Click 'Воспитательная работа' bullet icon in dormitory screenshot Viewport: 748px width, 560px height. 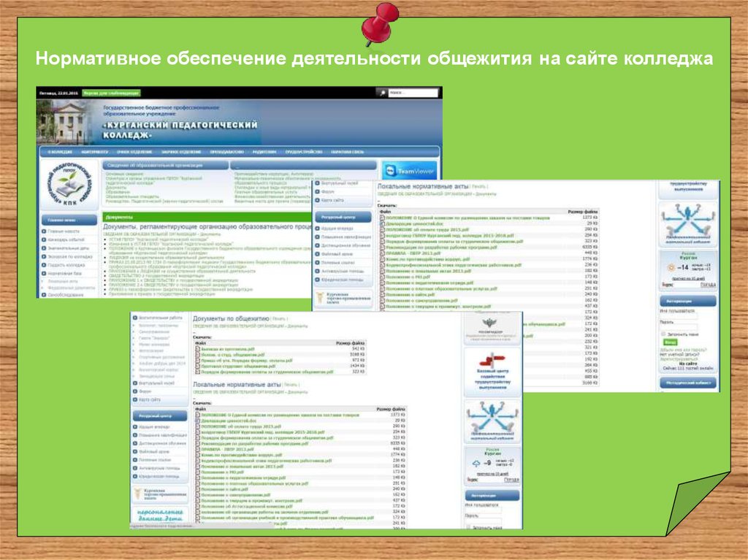point(135,318)
